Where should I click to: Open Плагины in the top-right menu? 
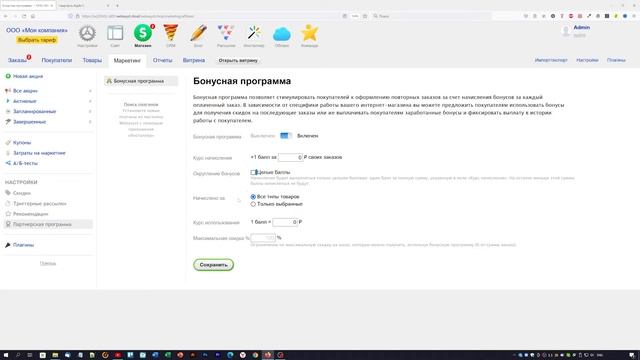point(616,60)
